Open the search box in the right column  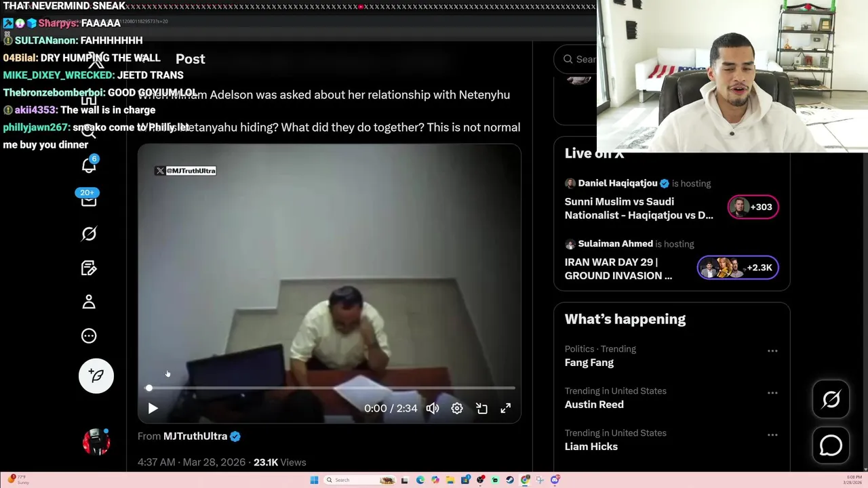coord(576,59)
